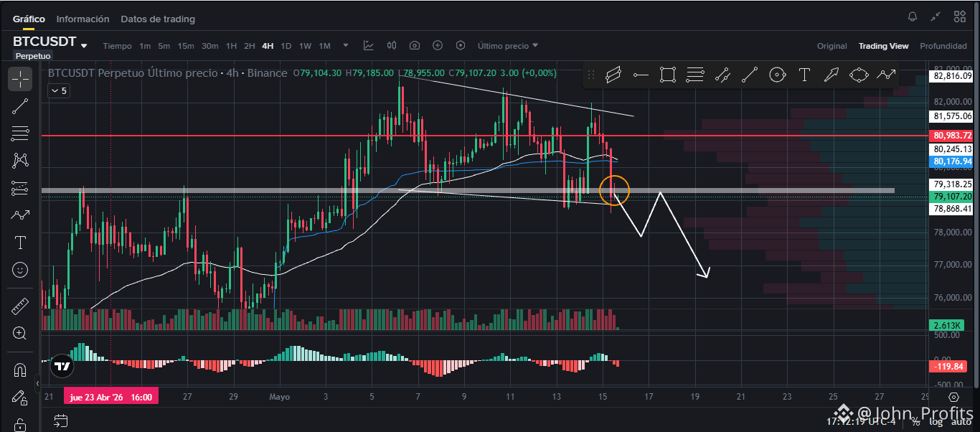Select the 1H timeframe
Screen dimensions: 980x432
(x=231, y=46)
